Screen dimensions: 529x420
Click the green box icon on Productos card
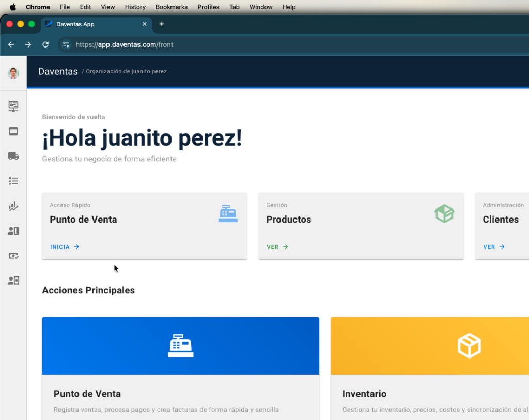coord(444,213)
